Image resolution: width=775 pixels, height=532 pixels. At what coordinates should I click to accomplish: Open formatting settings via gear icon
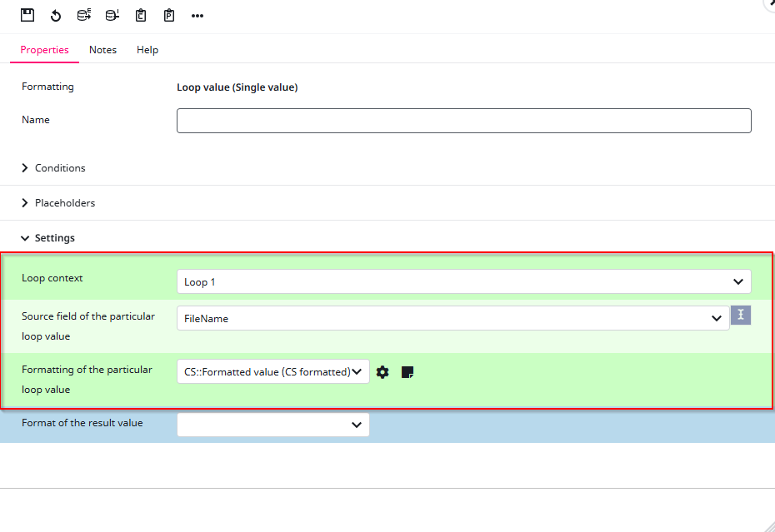click(382, 372)
